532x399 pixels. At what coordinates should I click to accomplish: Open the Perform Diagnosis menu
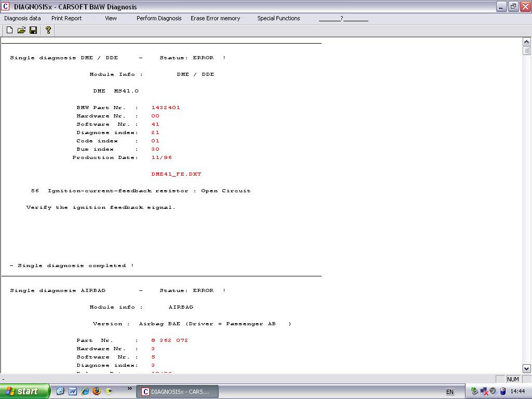[x=159, y=18]
